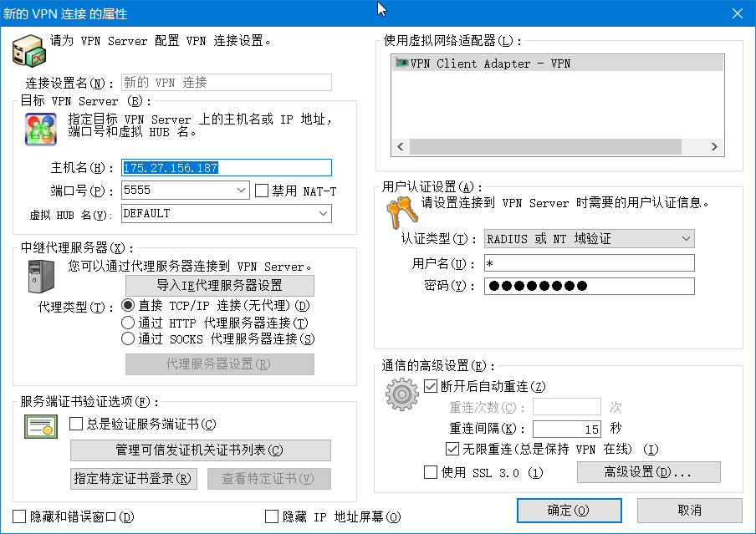The image size is (756, 534).
Task: Click 查看特定证书 button
Action: [x=269, y=479]
